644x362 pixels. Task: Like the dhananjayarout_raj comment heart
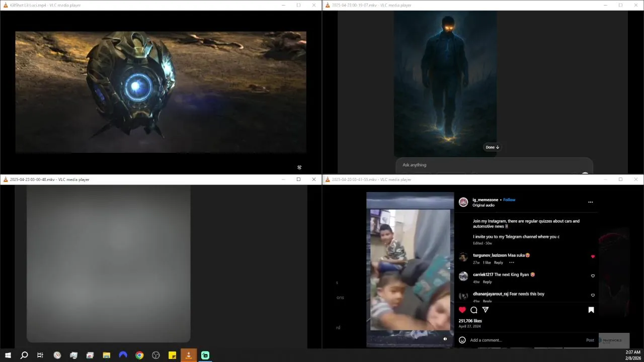[x=593, y=295]
